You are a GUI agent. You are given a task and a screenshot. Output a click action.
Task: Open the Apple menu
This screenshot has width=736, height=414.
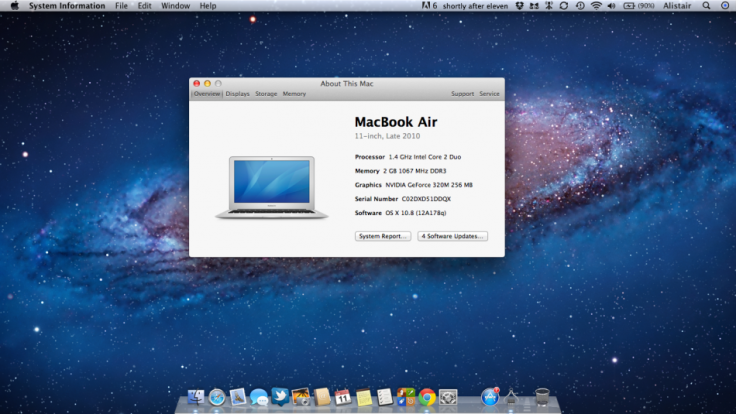point(15,6)
